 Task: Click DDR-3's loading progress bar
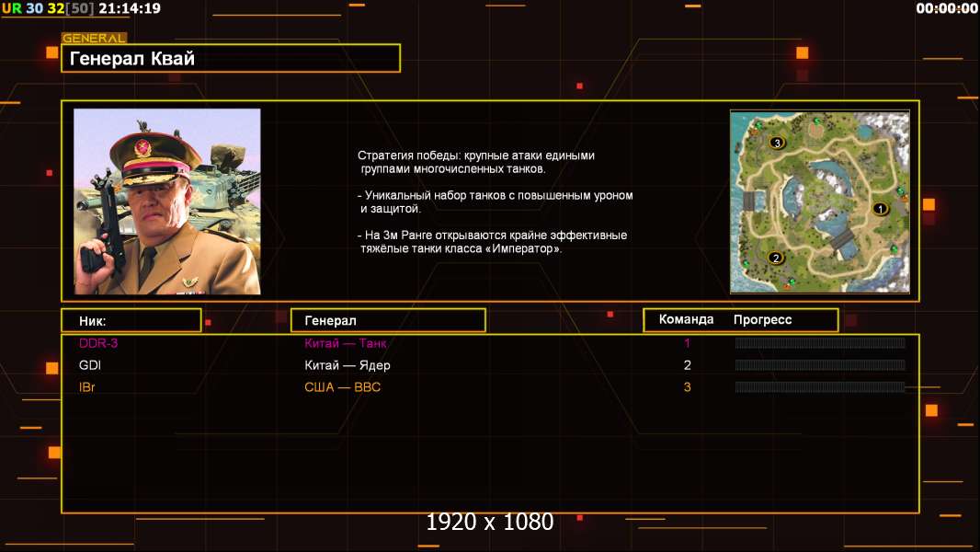819,343
